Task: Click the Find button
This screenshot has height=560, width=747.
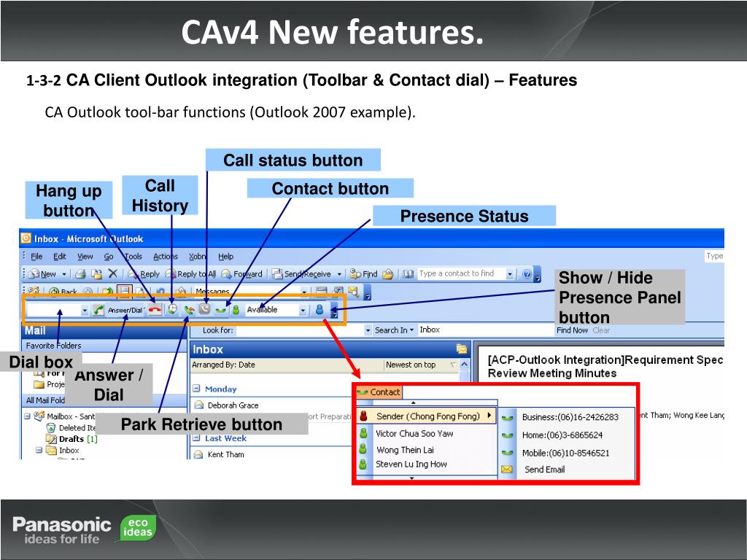Action: [x=364, y=274]
